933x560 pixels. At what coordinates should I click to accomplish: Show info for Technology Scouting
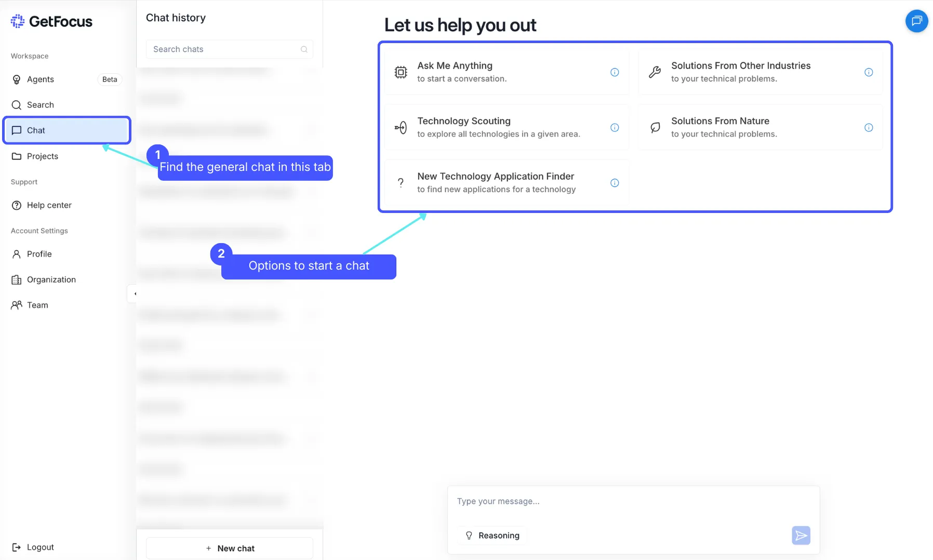(x=615, y=127)
